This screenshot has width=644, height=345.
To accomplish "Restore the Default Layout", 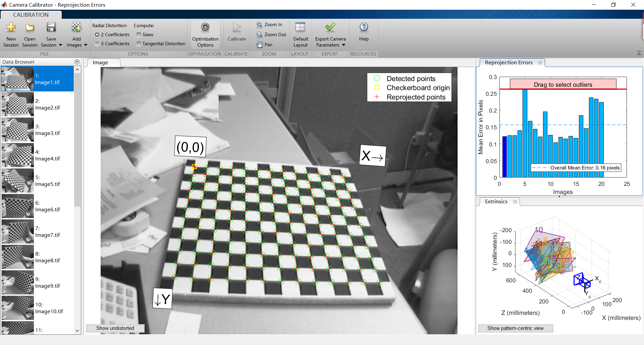I will coord(301,34).
